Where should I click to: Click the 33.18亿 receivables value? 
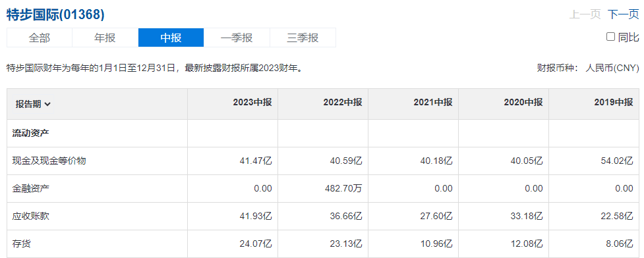(x=527, y=216)
